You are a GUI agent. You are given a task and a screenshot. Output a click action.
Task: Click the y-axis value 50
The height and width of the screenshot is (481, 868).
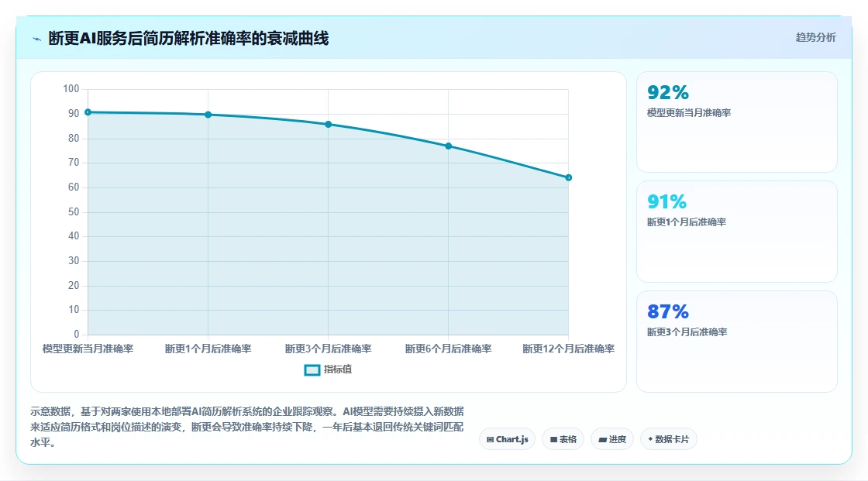pos(74,211)
